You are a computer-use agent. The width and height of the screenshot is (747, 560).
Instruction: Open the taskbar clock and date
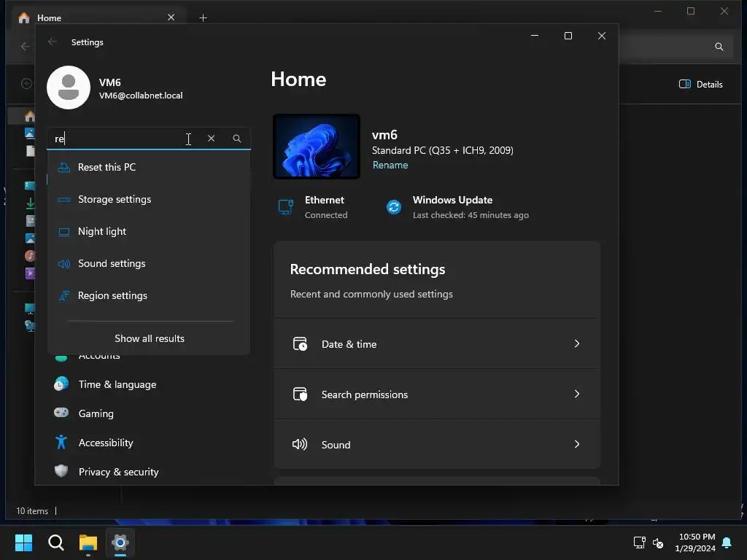(x=695, y=542)
